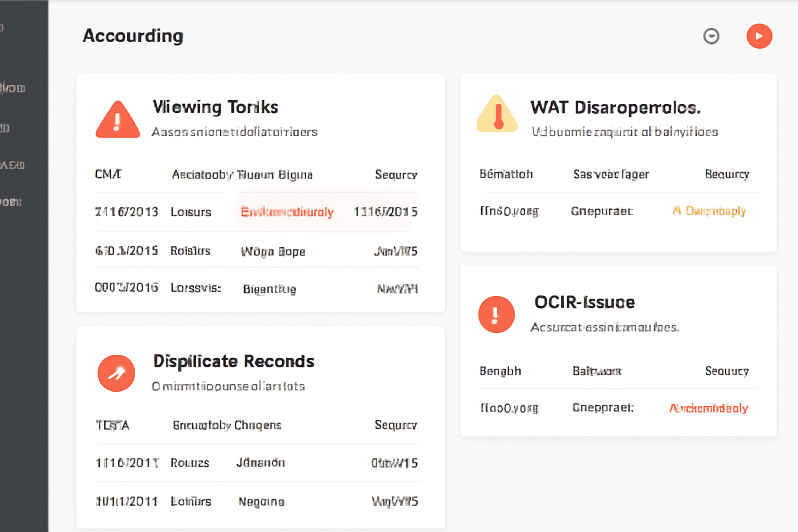Select the Lorssvis cell
This screenshot has width=798, height=532.
pos(196,288)
